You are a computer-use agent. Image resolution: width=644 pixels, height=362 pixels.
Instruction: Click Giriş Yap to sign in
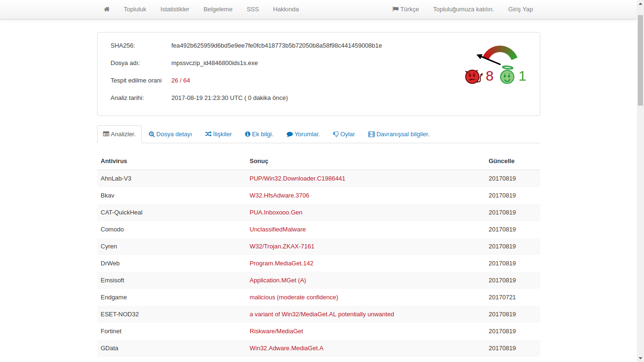pos(520,9)
